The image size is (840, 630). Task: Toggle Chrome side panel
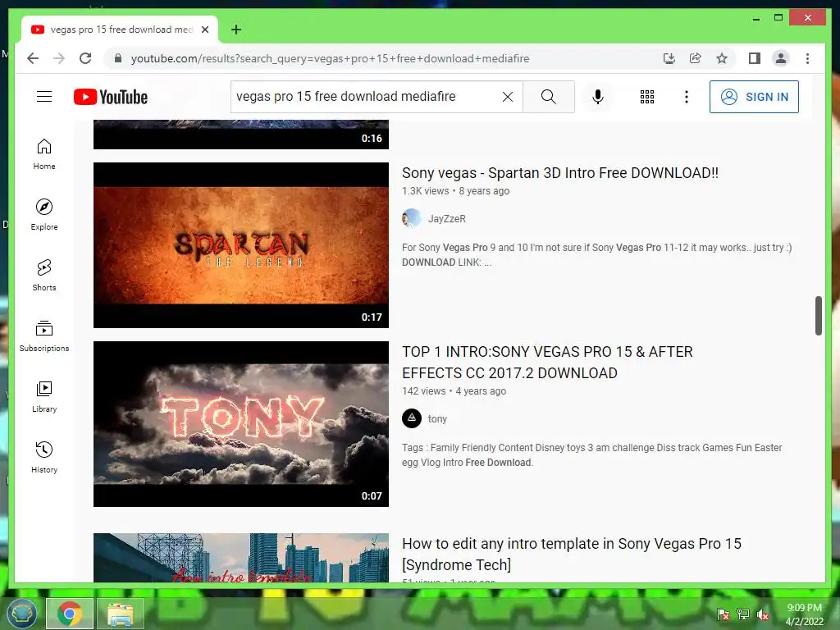tap(755, 58)
